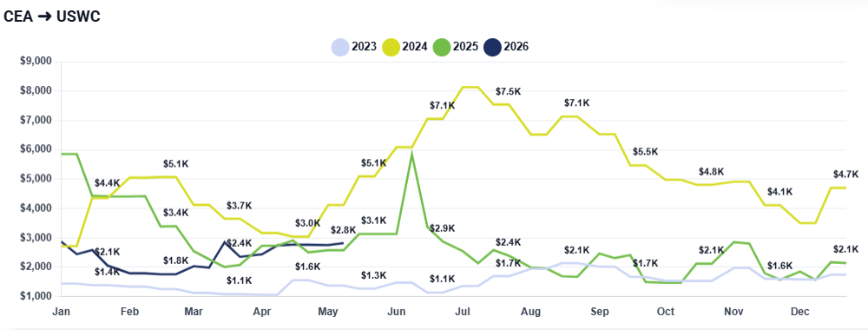868x330 pixels.
Task: Click the $5.5K label near September
Action: (646, 152)
